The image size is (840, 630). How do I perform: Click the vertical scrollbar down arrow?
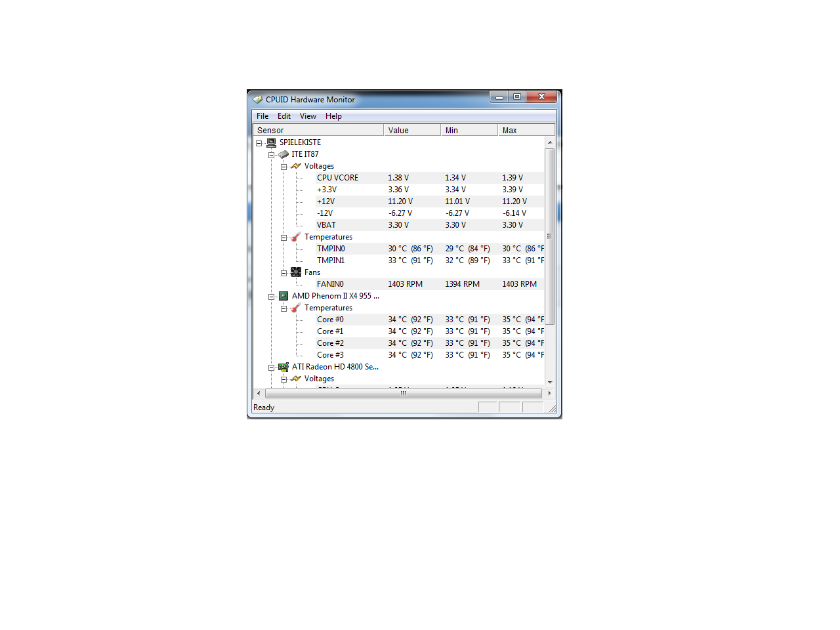pyautogui.click(x=550, y=382)
